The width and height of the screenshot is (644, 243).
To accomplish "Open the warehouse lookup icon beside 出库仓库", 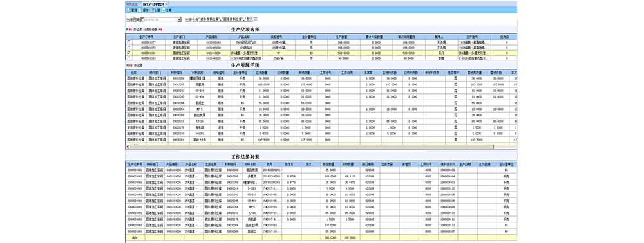I will coord(256,19).
